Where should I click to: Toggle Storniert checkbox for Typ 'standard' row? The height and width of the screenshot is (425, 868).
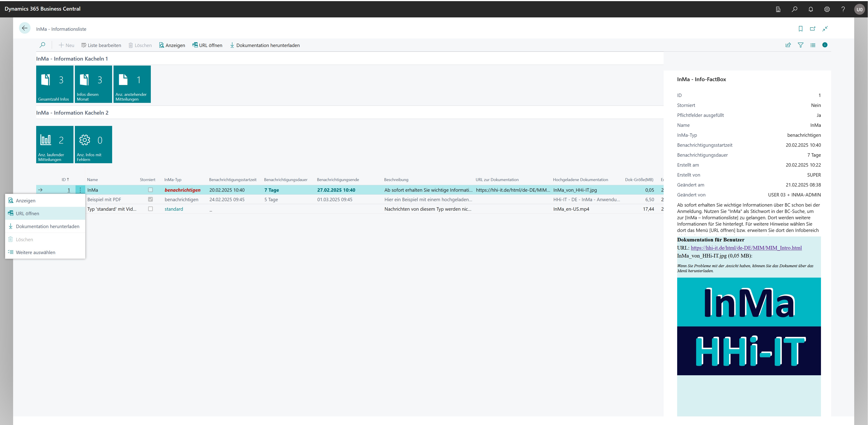tap(151, 209)
